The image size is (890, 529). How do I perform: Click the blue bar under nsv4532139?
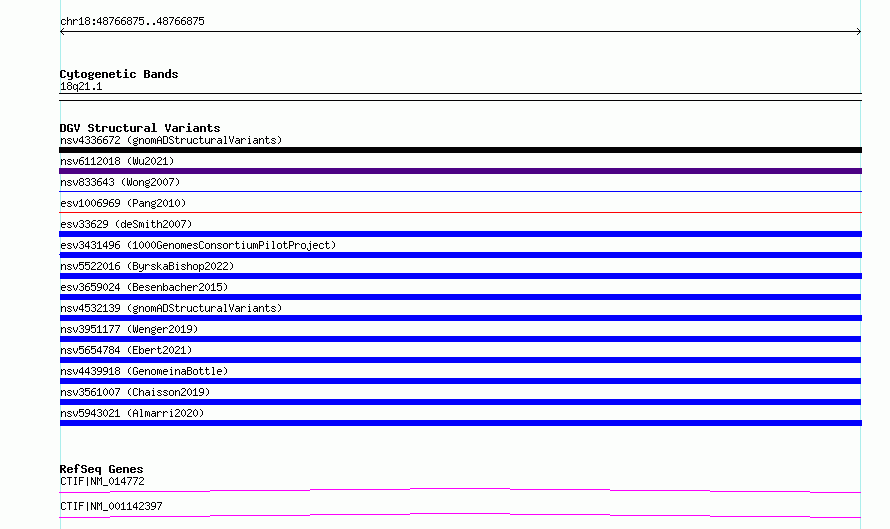[460, 318]
